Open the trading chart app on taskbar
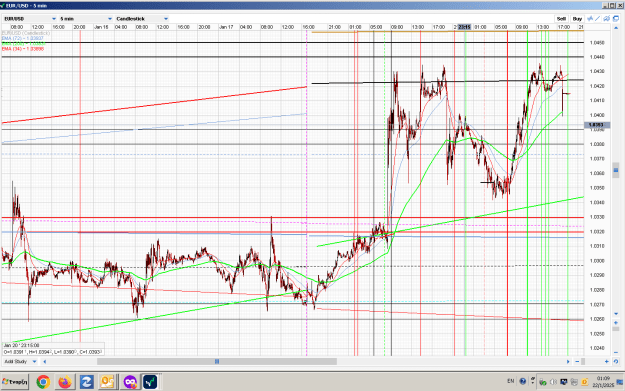The height and width of the screenshot is (391, 625). 150,382
